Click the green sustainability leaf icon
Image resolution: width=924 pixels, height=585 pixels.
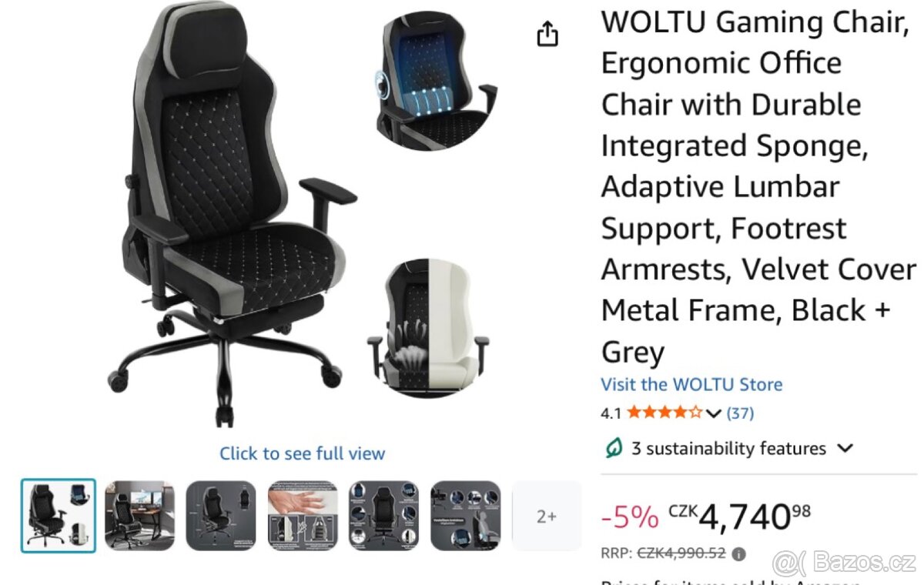[x=613, y=448]
